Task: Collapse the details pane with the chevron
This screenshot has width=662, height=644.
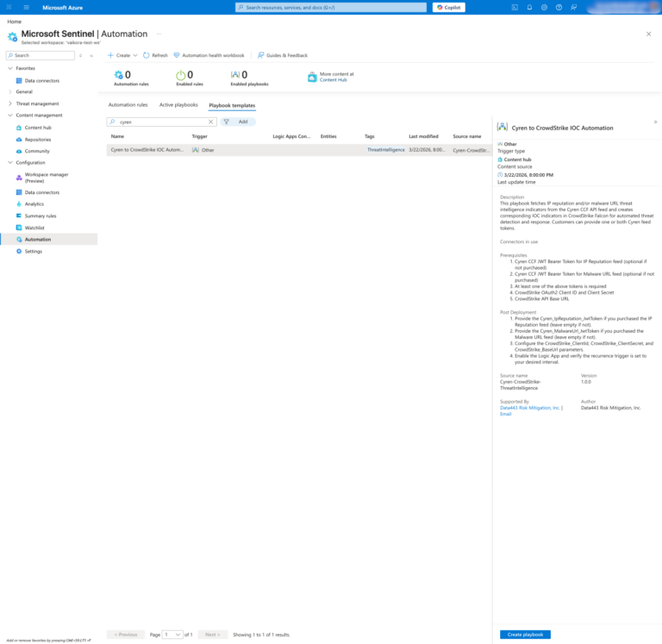Action: pos(655,122)
